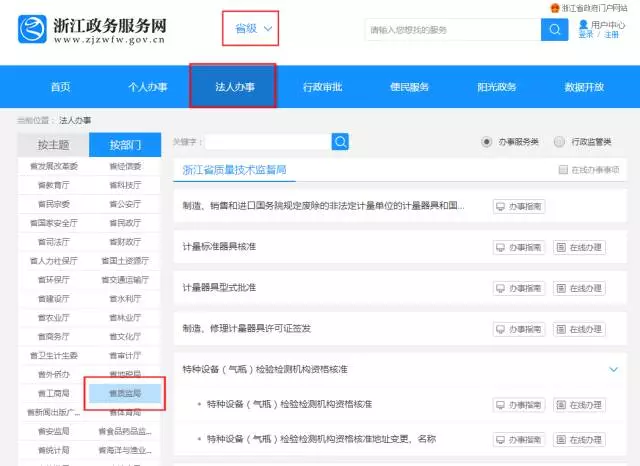This screenshot has height=466, width=640.
Task: Click the 注册 register link
Action: point(612,34)
